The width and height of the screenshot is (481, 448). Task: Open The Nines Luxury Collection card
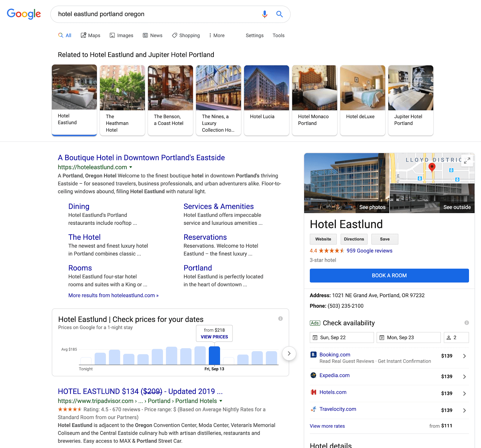pyautogui.click(x=219, y=100)
